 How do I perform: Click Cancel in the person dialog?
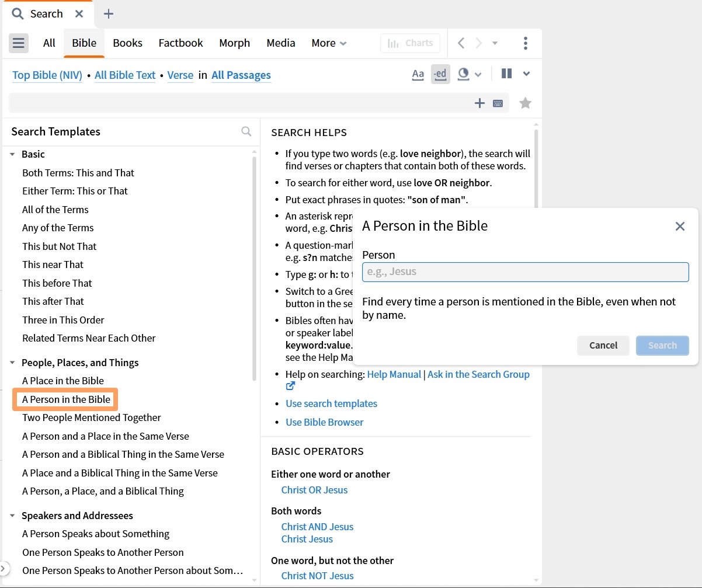tap(603, 345)
